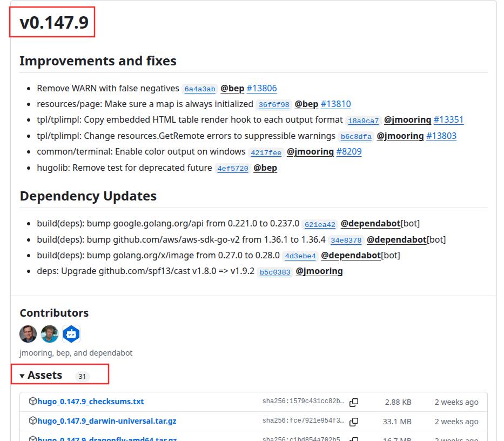Collapse the Assets section triangle
The height and width of the screenshot is (441, 504).
tap(22, 376)
